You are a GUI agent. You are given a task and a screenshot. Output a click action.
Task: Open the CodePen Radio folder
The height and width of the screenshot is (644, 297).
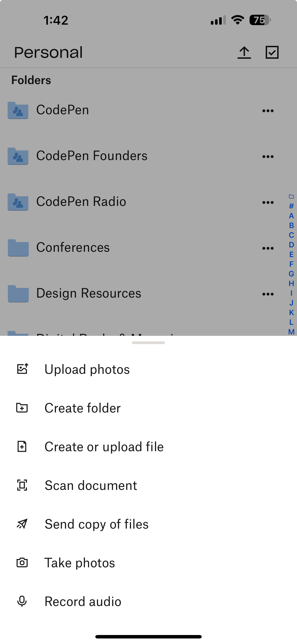click(81, 202)
